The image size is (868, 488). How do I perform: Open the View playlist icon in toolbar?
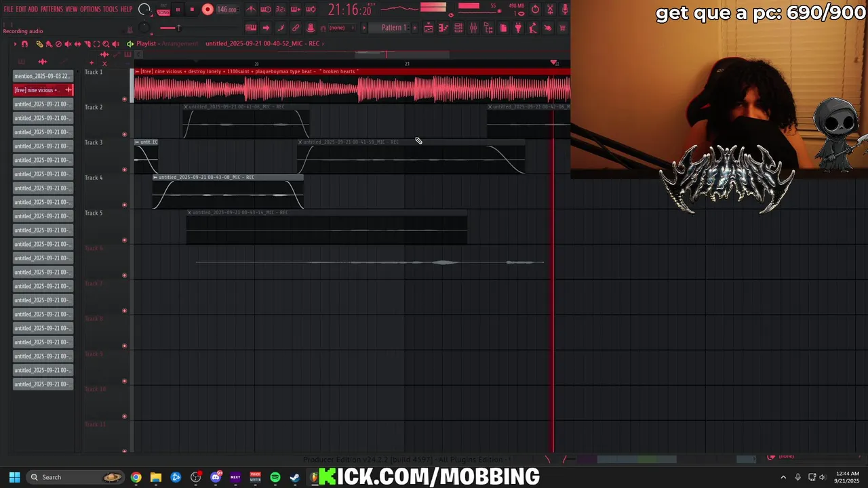429,28
